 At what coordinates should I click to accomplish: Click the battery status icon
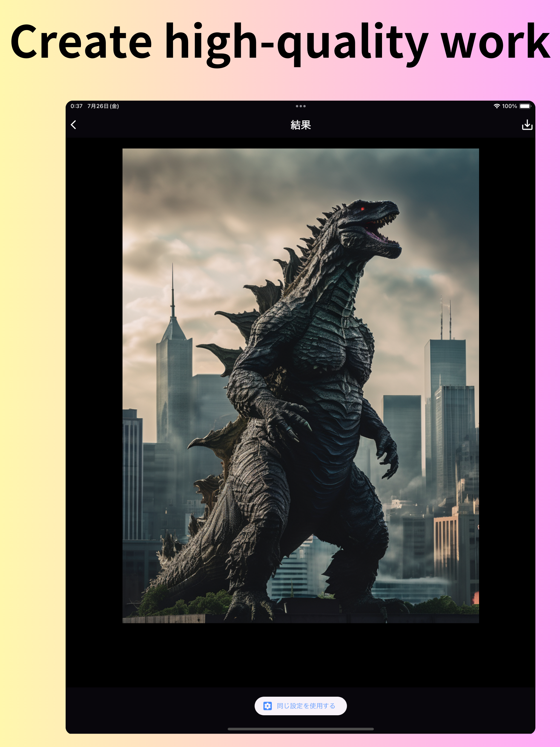coord(525,106)
